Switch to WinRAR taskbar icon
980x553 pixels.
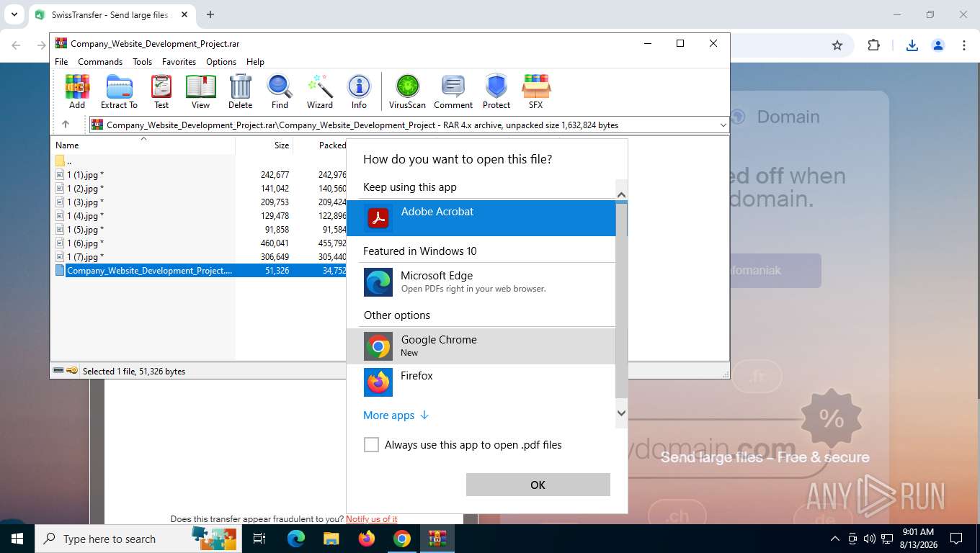pos(437,539)
